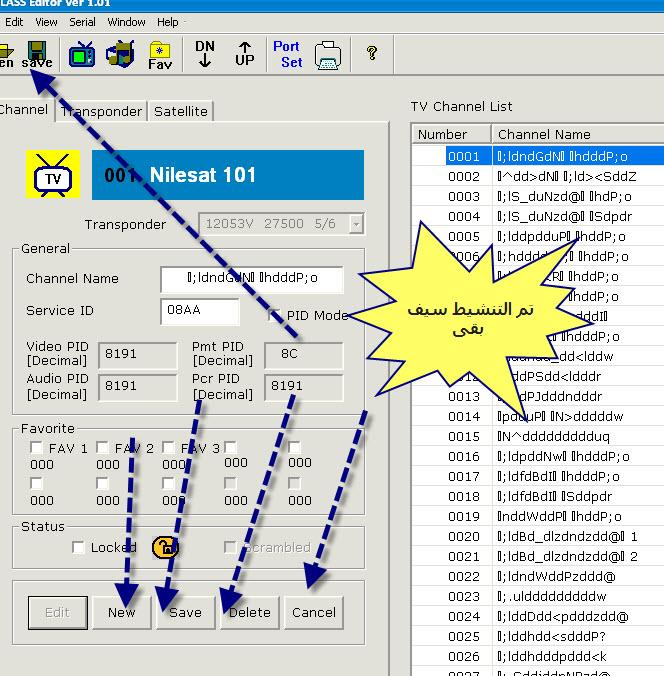Viewport: 664px width, 676px height.
Task: Select channel row 0002
Action: pos(538,176)
